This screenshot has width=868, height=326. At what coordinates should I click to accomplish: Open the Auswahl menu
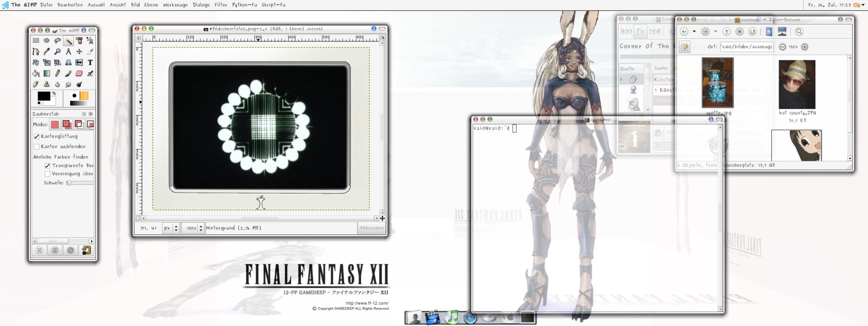(x=96, y=5)
